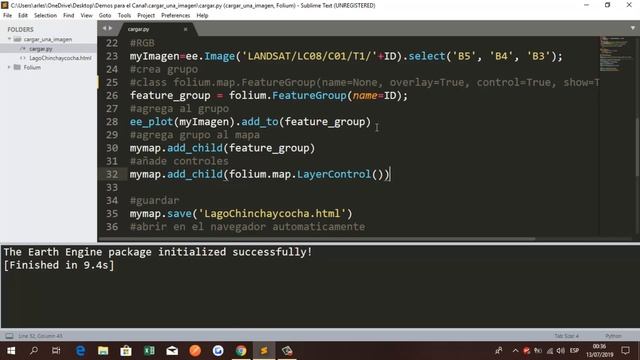640x360 pixels.
Task: Open the Project menu
Action: (x=146, y=16)
